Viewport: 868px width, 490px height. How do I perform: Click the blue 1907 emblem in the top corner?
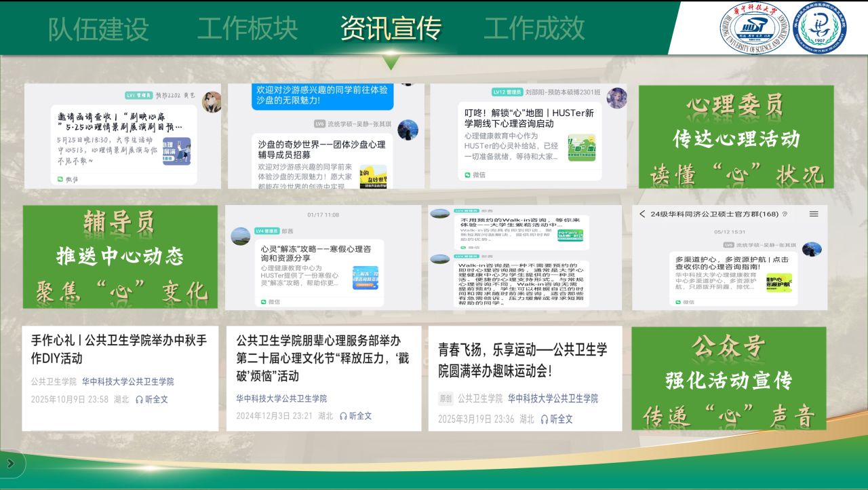pyautogui.click(x=818, y=29)
